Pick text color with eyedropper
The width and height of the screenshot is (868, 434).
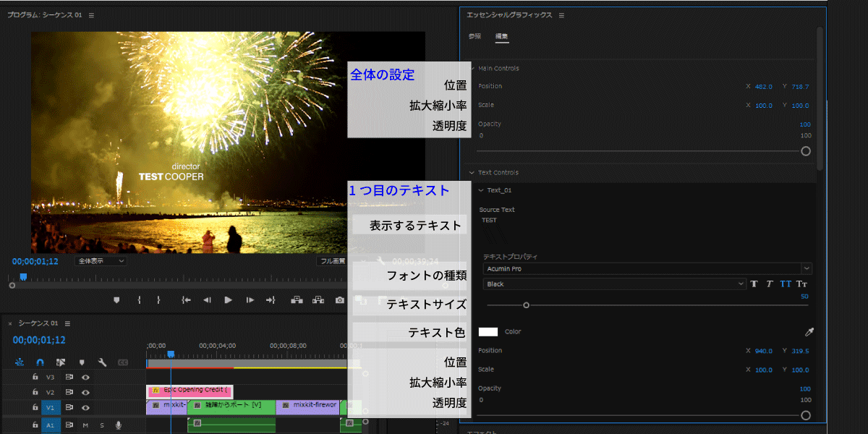[809, 332]
